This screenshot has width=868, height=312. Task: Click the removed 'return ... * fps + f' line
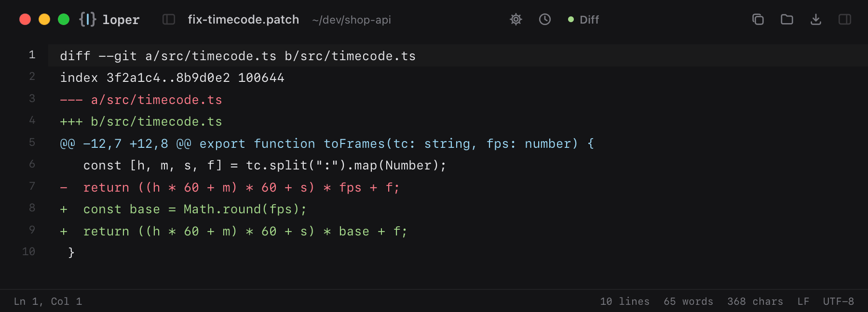(230, 187)
